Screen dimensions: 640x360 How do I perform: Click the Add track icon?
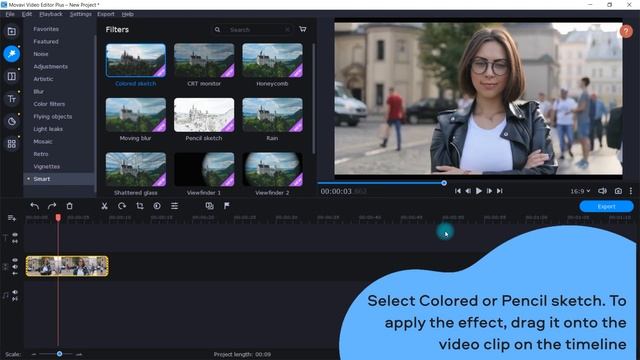pos(11,218)
